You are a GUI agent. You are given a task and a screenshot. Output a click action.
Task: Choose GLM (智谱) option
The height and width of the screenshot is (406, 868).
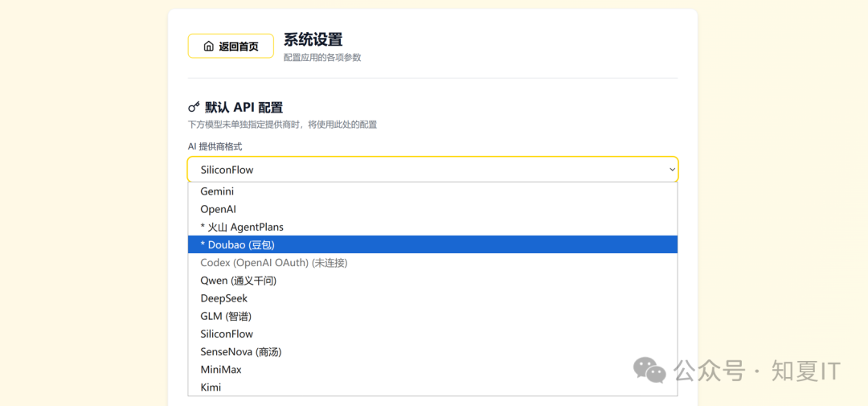click(433, 316)
